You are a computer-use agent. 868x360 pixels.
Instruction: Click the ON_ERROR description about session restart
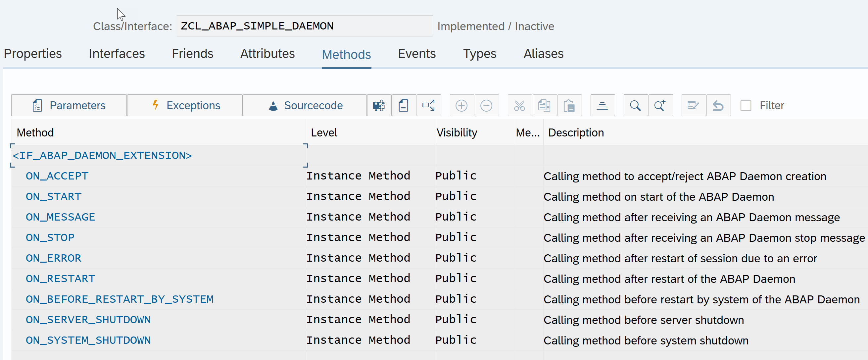tap(680, 259)
